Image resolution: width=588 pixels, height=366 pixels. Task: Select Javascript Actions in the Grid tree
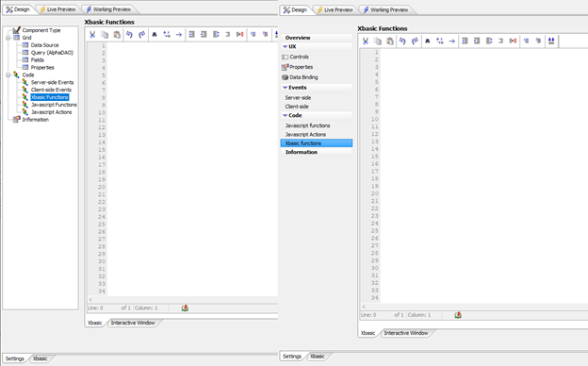[52, 112]
